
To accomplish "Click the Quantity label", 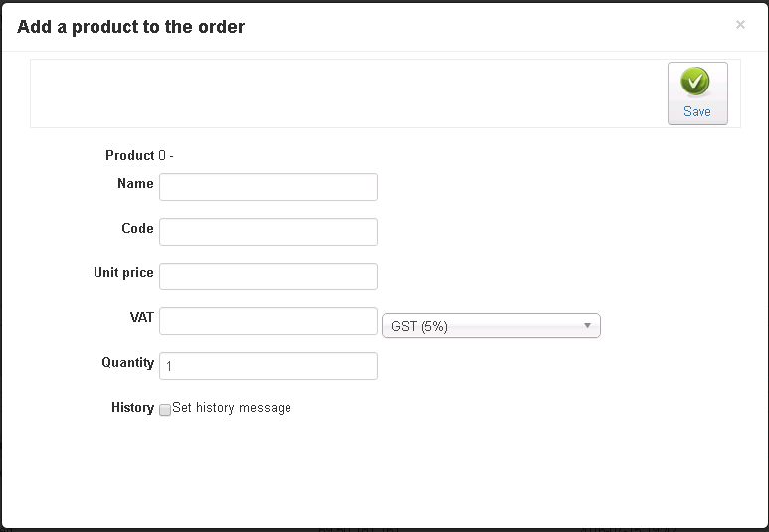I will click(127, 363).
